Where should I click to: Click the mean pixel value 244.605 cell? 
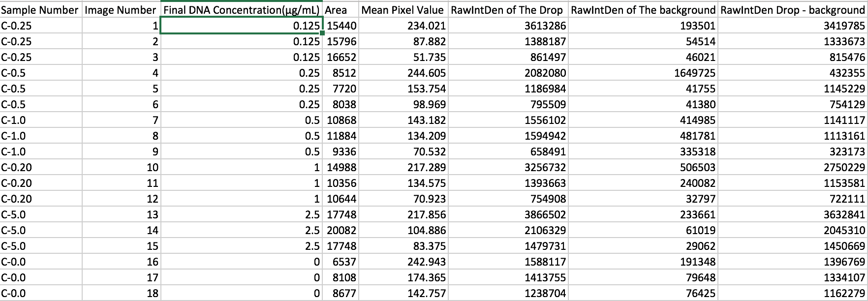tap(403, 73)
